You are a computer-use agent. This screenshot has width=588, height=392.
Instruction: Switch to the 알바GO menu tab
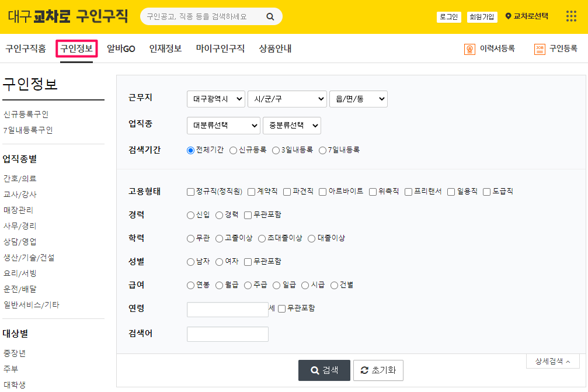coord(120,48)
